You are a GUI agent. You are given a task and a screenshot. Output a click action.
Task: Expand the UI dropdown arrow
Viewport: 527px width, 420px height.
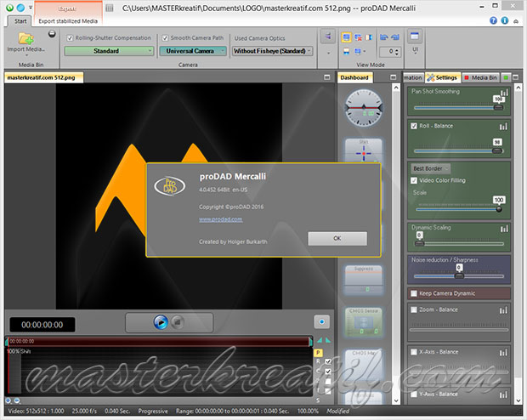[x=415, y=54]
